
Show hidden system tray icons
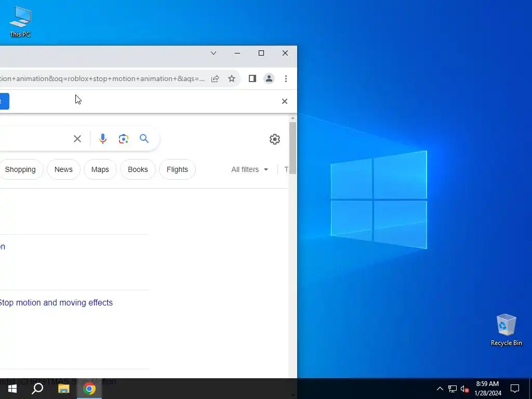[440, 389]
